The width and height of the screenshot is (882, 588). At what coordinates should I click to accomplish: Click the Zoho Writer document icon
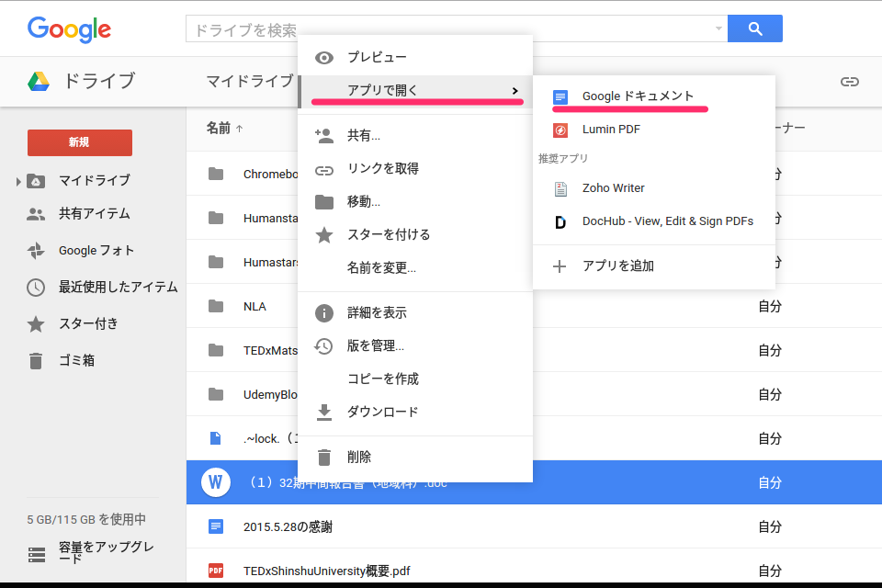click(x=560, y=189)
